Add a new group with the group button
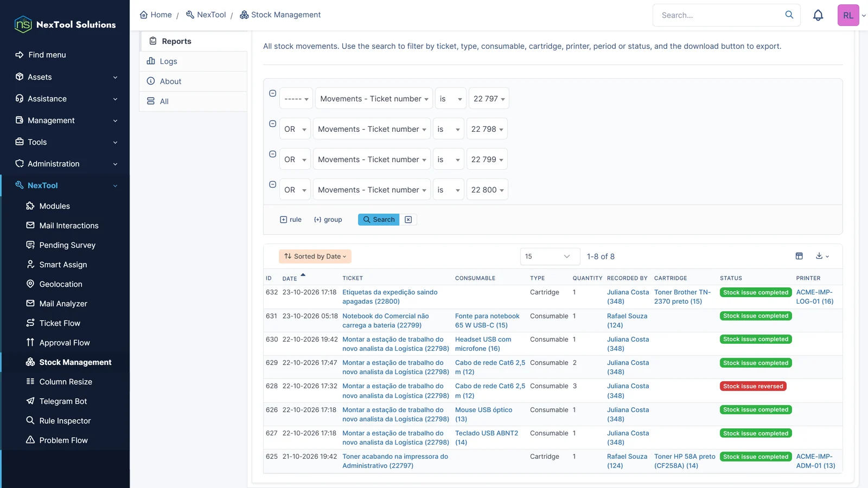Image resolution: width=868 pixels, height=488 pixels. (328, 220)
